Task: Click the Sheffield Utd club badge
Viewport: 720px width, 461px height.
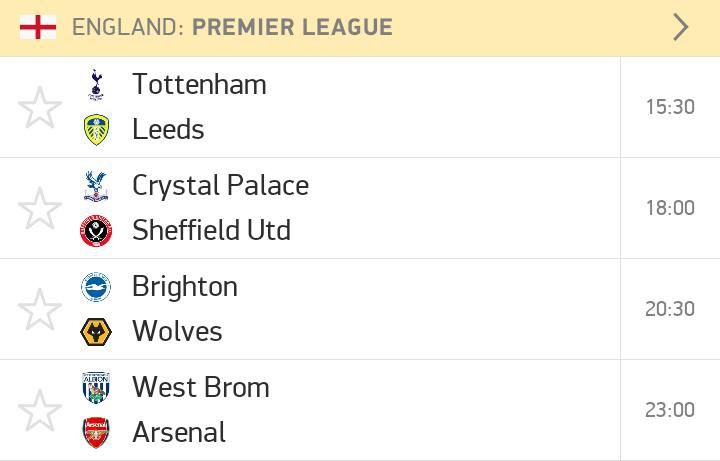Action: pos(96,230)
